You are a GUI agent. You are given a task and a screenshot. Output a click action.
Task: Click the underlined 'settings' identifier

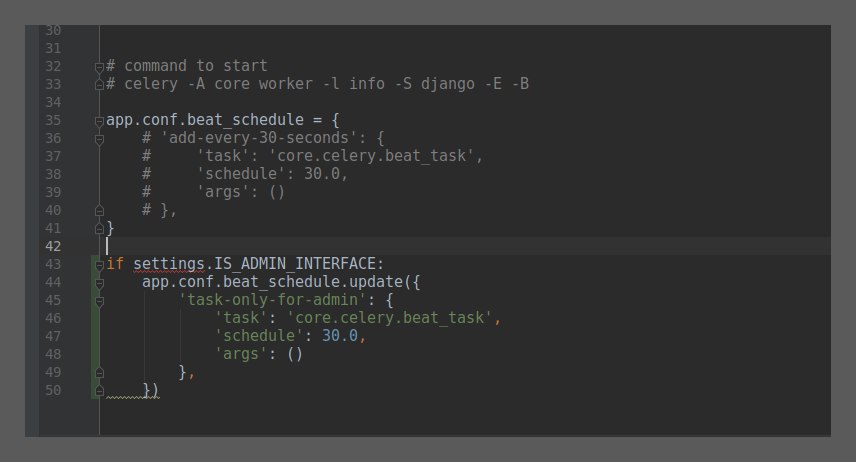click(x=169, y=264)
